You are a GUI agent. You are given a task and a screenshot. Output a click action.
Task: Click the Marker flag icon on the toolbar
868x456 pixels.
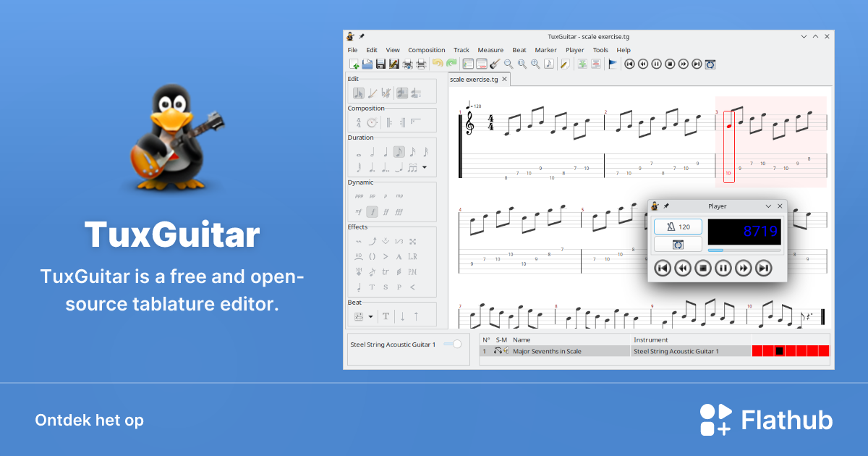coord(612,62)
